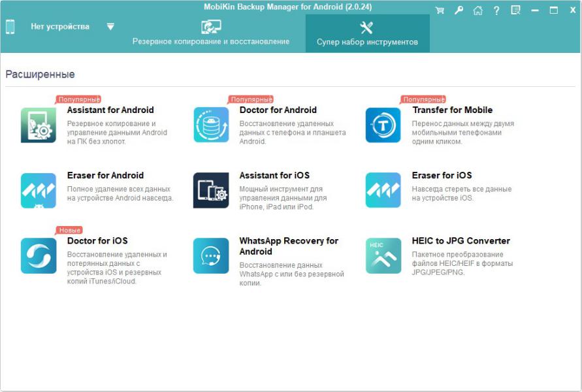Close the MobiKin Backup Manager window
This screenshot has height=392, width=582.
[573, 10]
